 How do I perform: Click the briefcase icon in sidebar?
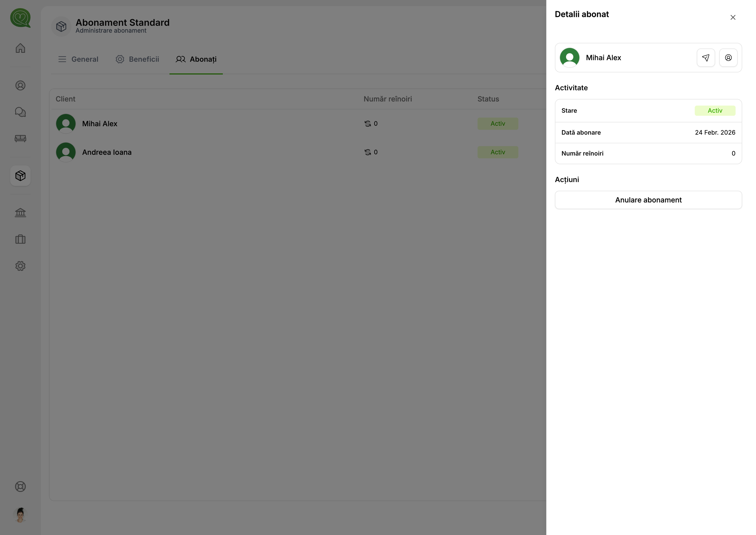coord(20,239)
